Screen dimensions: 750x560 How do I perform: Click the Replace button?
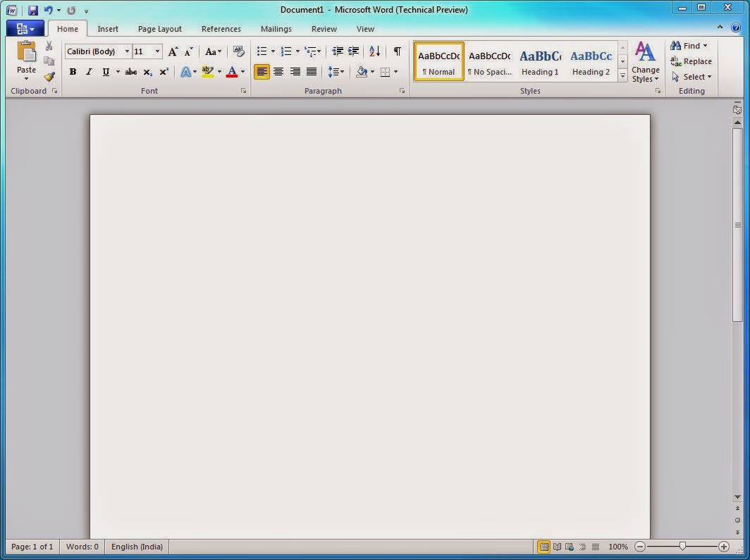[691, 61]
